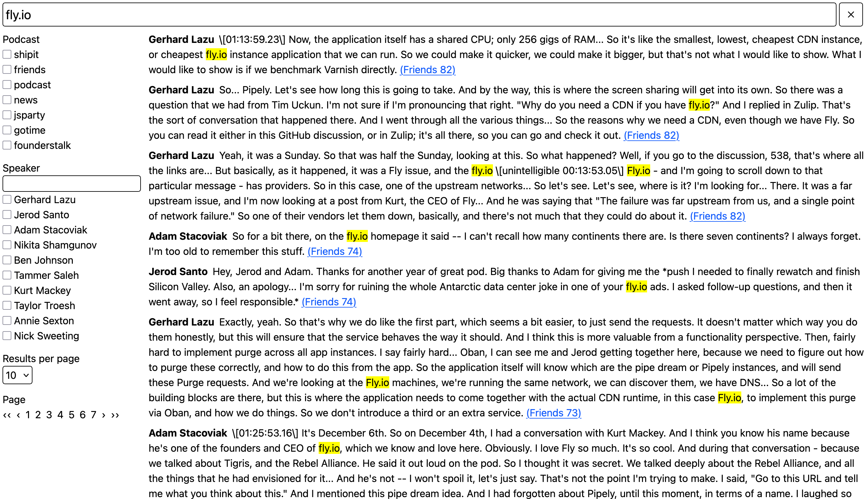Open Friends 74 link in Jerod Santo's excerpt
868x499 pixels.
329,302
